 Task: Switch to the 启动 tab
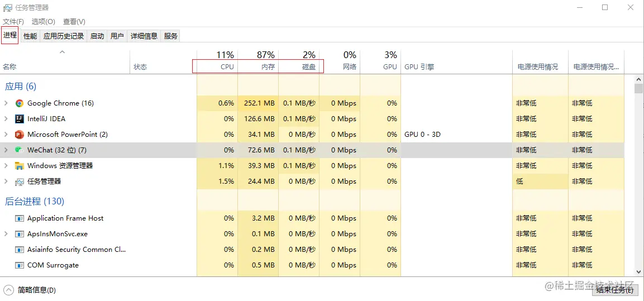(x=97, y=36)
